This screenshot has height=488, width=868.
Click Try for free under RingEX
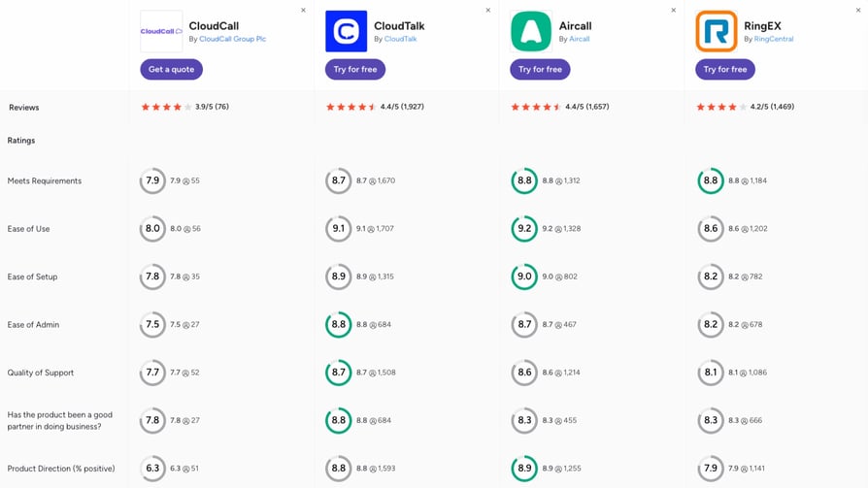point(725,69)
